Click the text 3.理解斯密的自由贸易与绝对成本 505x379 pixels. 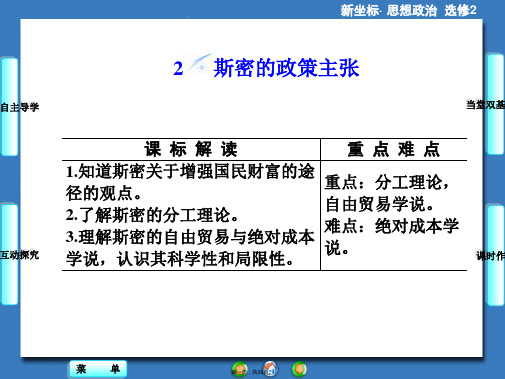pyautogui.click(x=190, y=237)
